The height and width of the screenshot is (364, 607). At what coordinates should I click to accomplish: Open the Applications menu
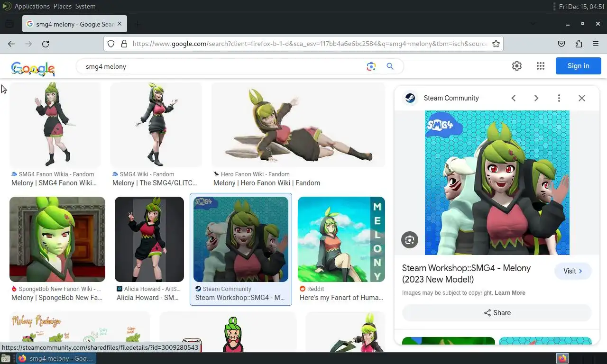click(32, 6)
